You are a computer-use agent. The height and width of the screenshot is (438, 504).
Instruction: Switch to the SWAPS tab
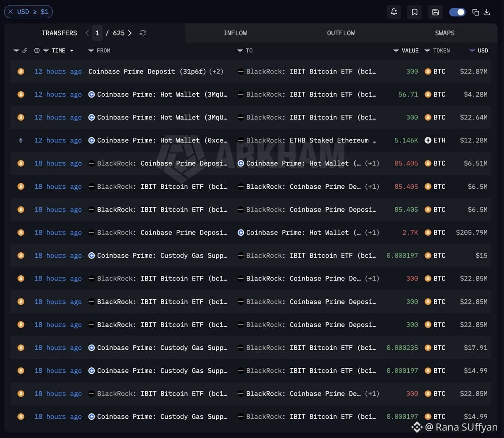(445, 33)
